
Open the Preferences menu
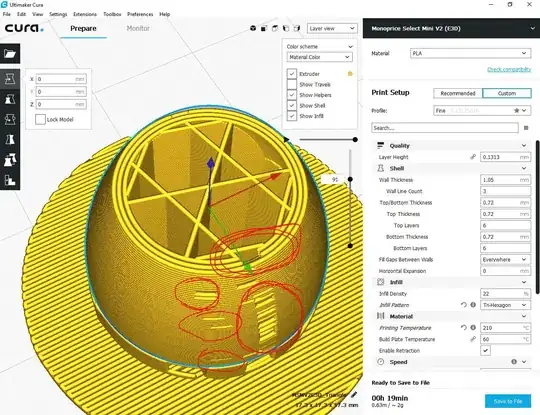pos(140,14)
